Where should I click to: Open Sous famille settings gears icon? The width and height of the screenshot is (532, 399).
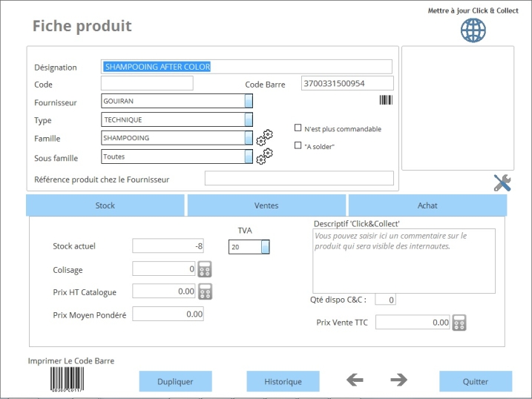tap(264, 156)
